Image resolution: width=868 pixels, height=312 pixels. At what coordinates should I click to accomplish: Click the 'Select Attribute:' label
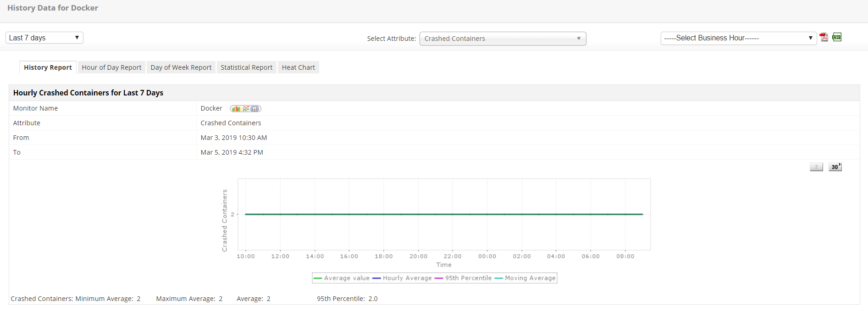392,39
